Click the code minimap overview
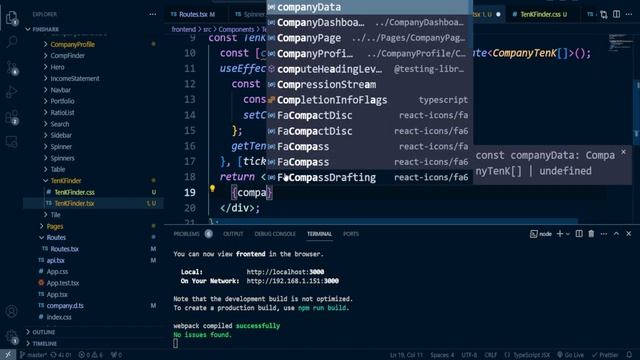The image size is (640, 360). click(620, 41)
